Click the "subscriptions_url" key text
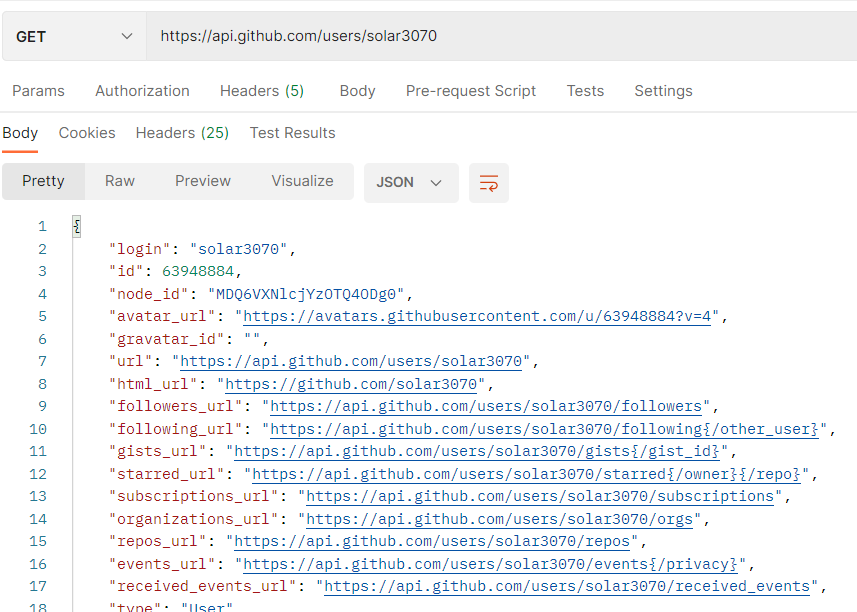 point(193,496)
